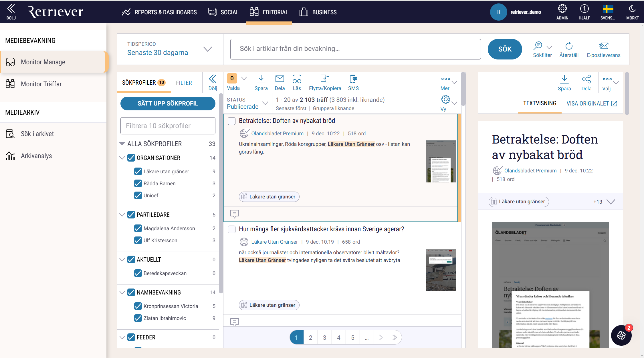Open comment icon under Betraktelse article
This screenshot has width=644, height=358.
(x=235, y=214)
